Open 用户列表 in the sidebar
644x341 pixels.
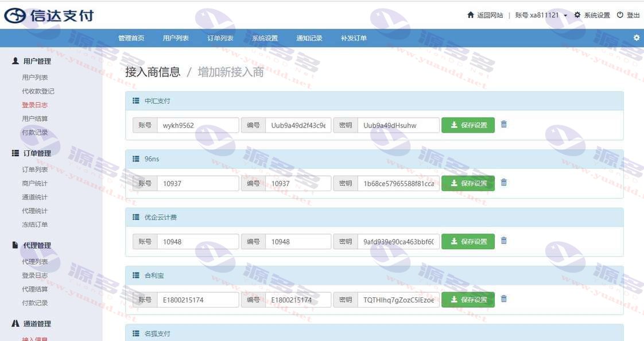35,77
